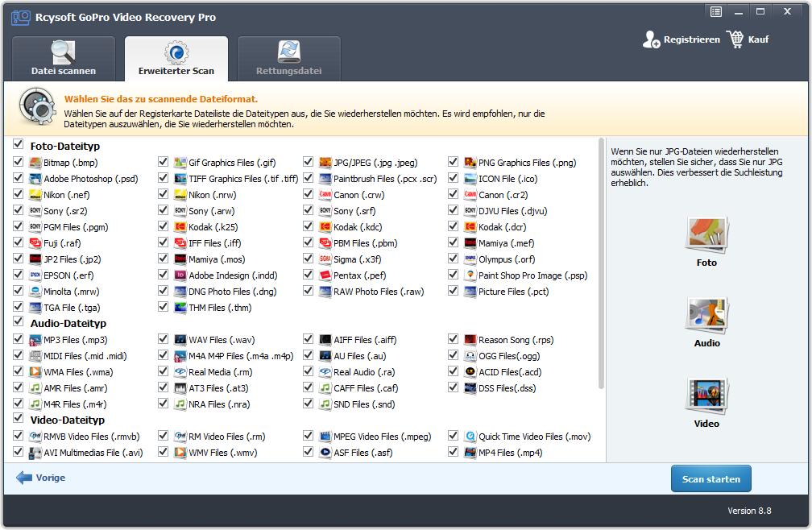
Task: Toggle the THM Files (.thm) checkbox
Action: pyautogui.click(x=163, y=306)
